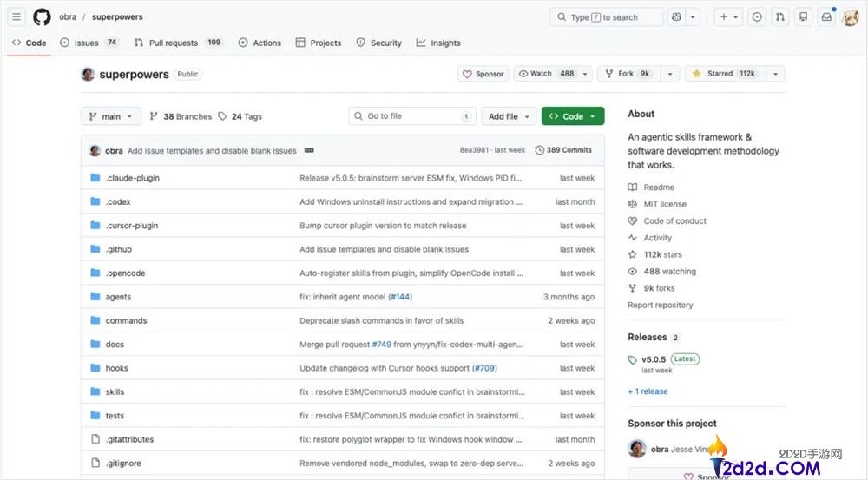The height and width of the screenshot is (480, 868).
Task: Toggle Watch on the repository
Action: click(x=545, y=74)
